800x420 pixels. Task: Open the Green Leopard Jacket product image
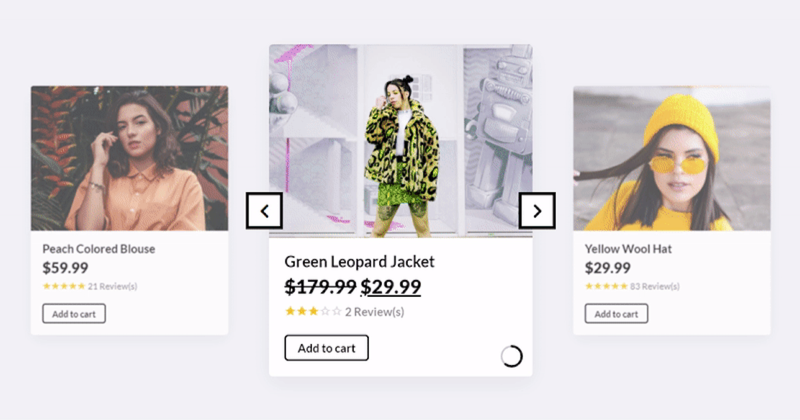[x=400, y=140]
